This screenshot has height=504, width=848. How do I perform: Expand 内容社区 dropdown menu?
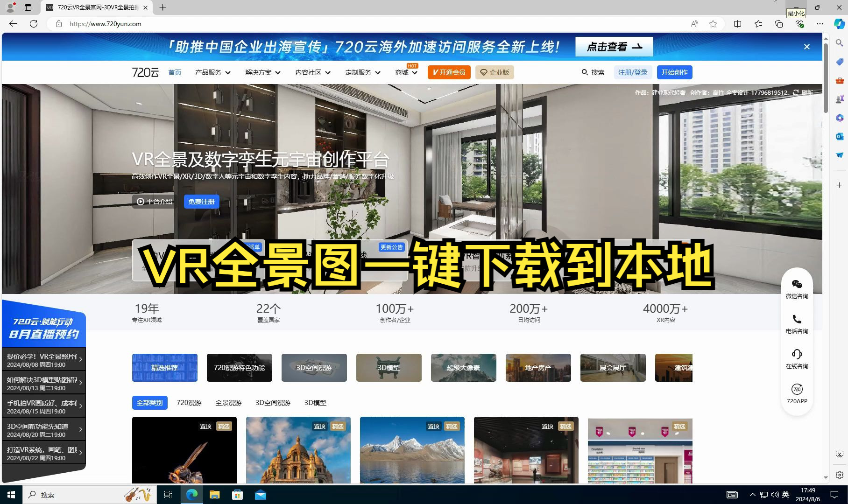(x=313, y=72)
